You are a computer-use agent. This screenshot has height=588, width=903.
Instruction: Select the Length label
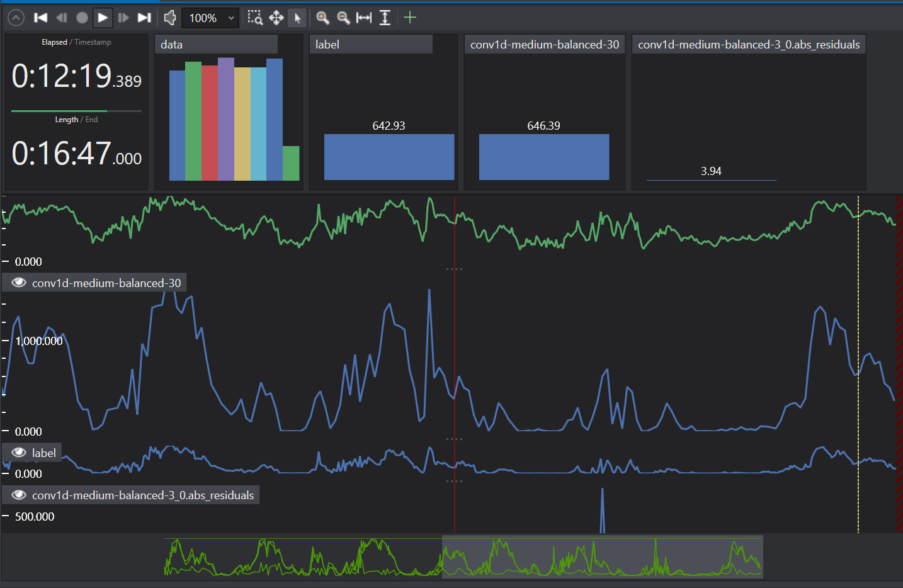67,120
